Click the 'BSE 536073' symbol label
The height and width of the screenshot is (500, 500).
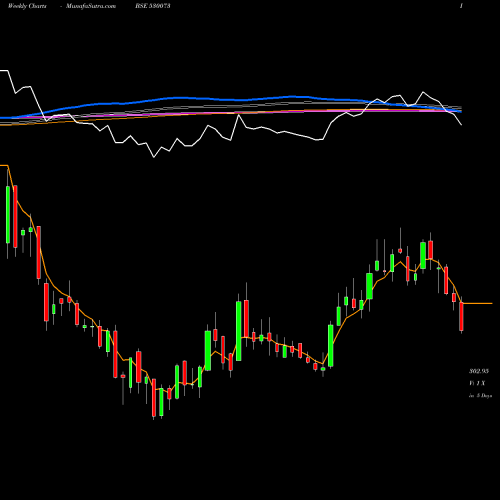[x=153, y=6]
